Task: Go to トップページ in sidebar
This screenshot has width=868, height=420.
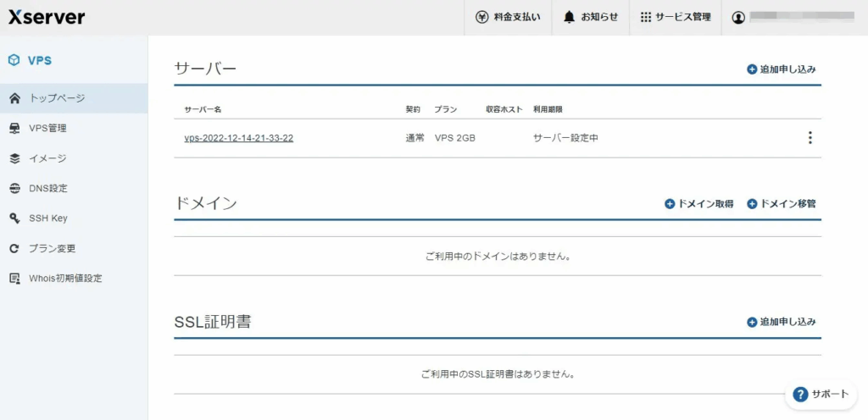Action: pyautogui.click(x=57, y=98)
